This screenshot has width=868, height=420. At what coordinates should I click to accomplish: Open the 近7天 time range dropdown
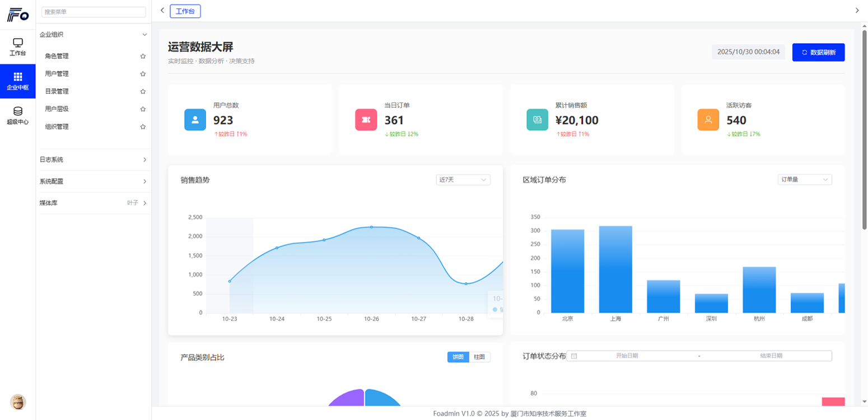coord(463,180)
